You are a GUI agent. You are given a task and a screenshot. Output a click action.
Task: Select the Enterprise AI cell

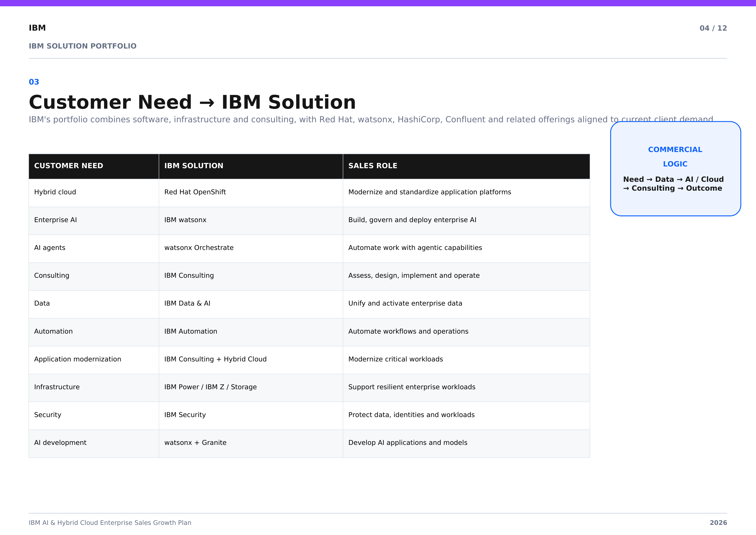pyautogui.click(x=94, y=220)
